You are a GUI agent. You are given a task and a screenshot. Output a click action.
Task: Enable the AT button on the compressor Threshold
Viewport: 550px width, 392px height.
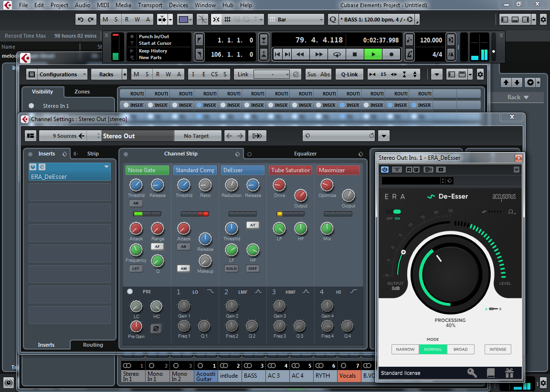pyautogui.click(x=252, y=225)
